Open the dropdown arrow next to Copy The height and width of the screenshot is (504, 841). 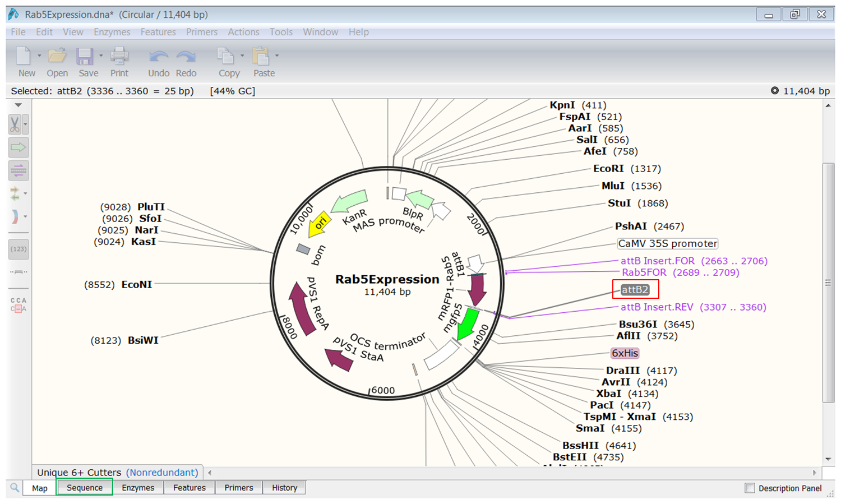click(242, 56)
